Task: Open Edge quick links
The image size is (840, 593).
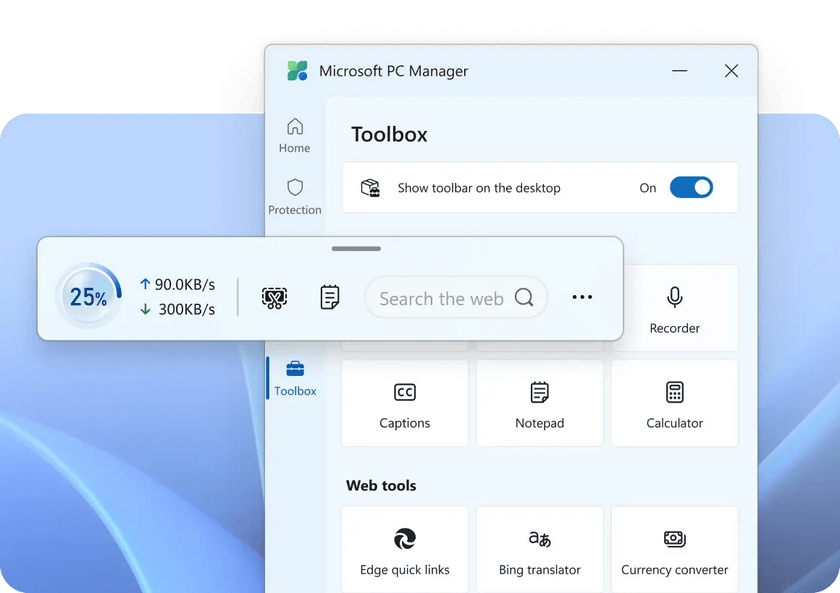Action: (x=404, y=549)
